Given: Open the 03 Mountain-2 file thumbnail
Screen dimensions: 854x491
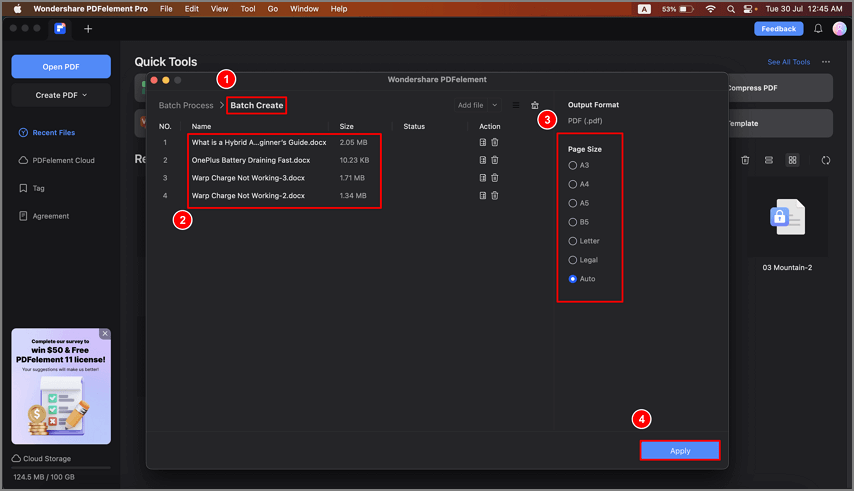Looking at the screenshot, I should point(787,217).
